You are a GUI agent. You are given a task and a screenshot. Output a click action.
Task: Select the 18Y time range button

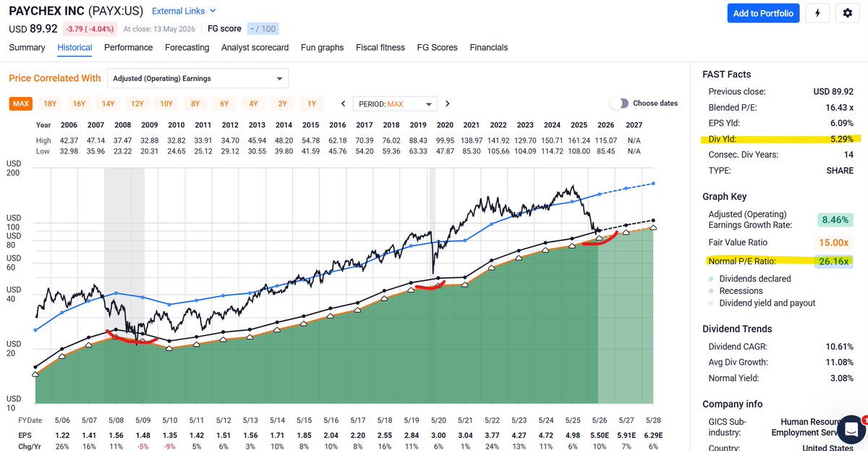tap(50, 104)
